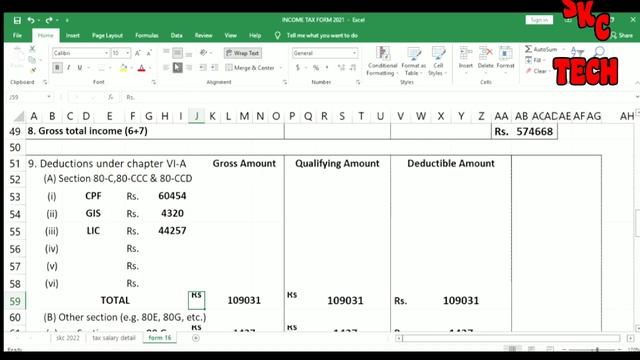Open Conditional Formatting menu
Screen dimensions: 640x360
[x=382, y=61]
